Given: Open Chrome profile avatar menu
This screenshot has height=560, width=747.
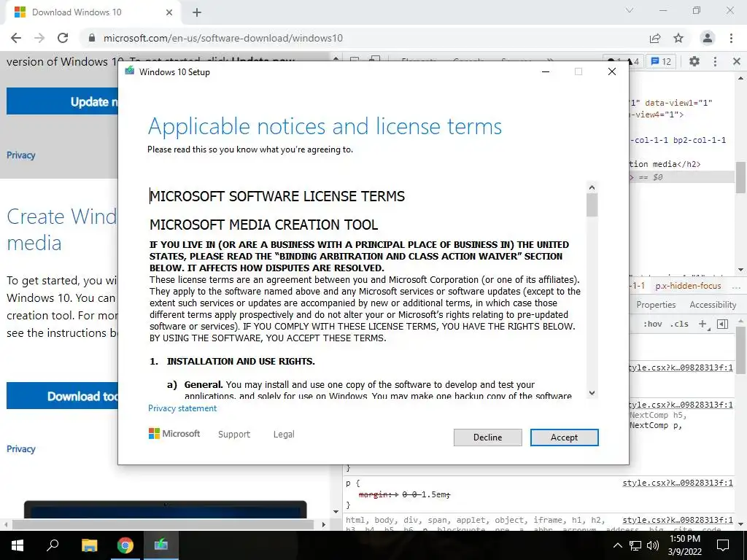Looking at the screenshot, I should tap(708, 38).
